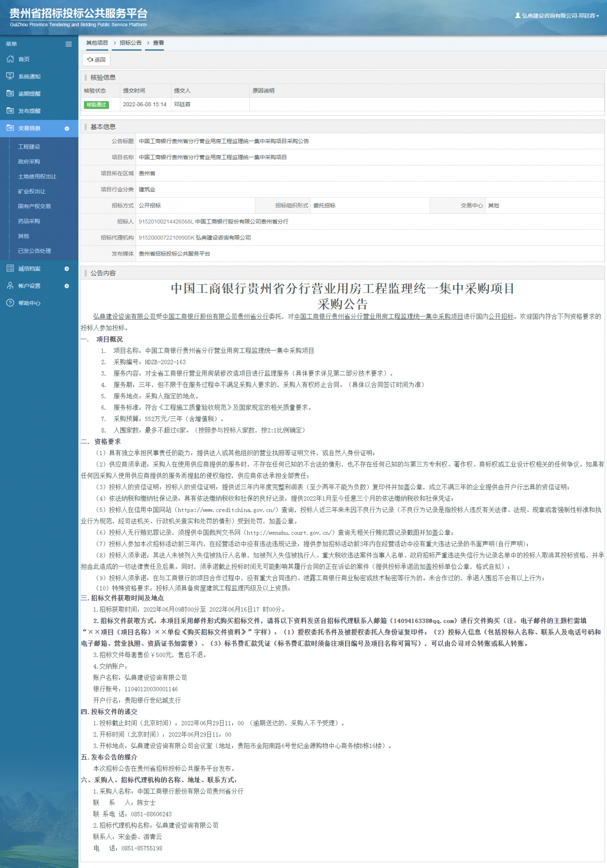Select 已发公告处理 submenu item

(34, 251)
